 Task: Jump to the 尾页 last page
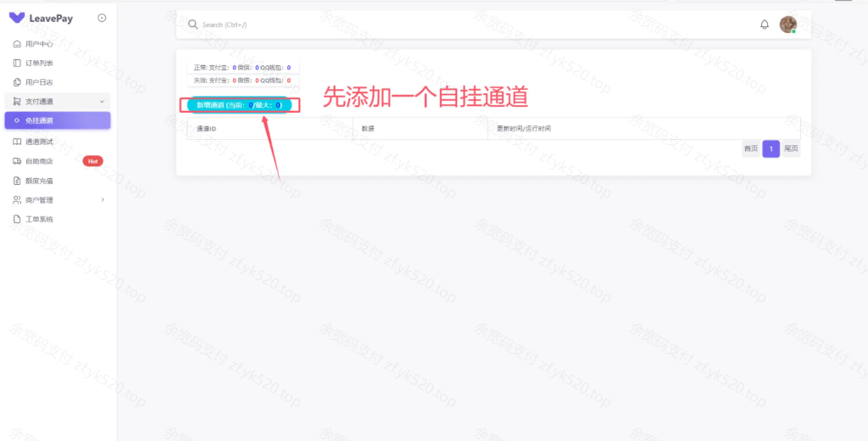point(791,148)
